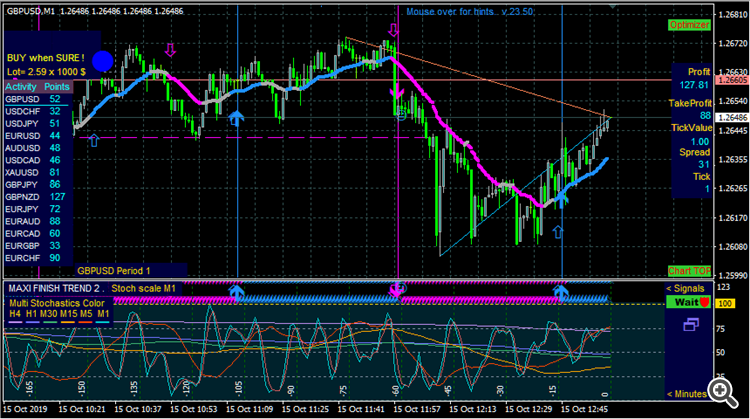Click the Points column header

57,87
